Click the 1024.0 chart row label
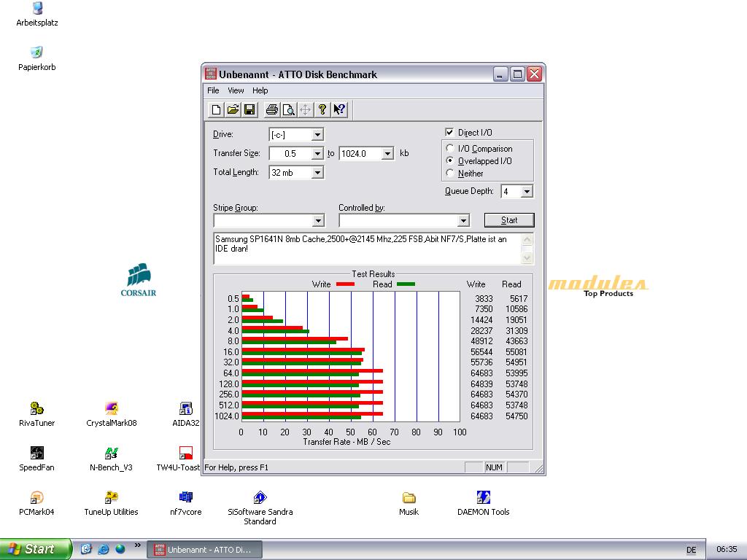The image size is (747, 560). [x=227, y=416]
